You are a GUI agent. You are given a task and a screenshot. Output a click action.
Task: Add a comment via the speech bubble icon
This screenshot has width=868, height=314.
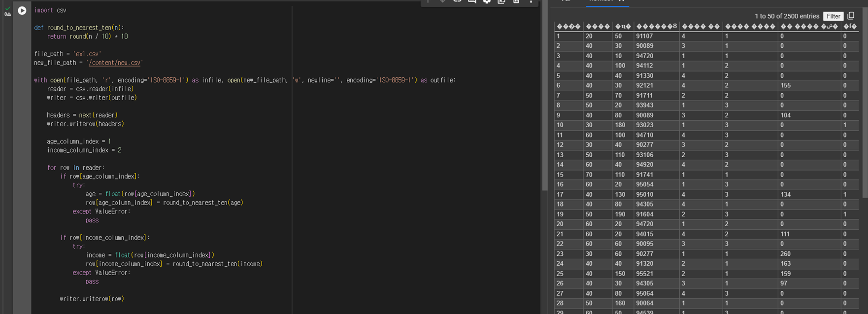tap(472, 1)
